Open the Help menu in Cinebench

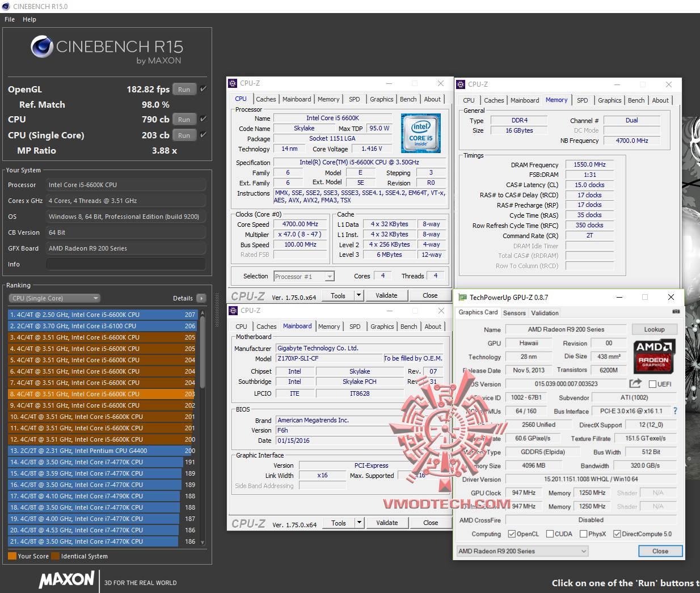(x=29, y=19)
